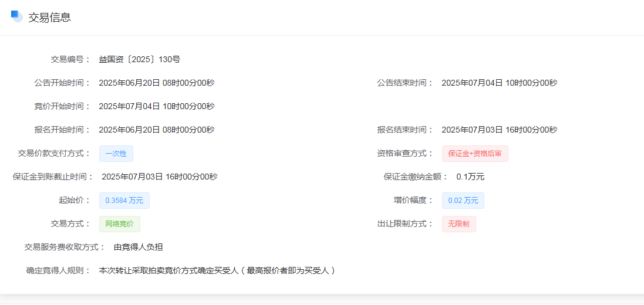This screenshot has width=644, height=305.
Task: Click the 报名结束时间 label
Action: 406,130
